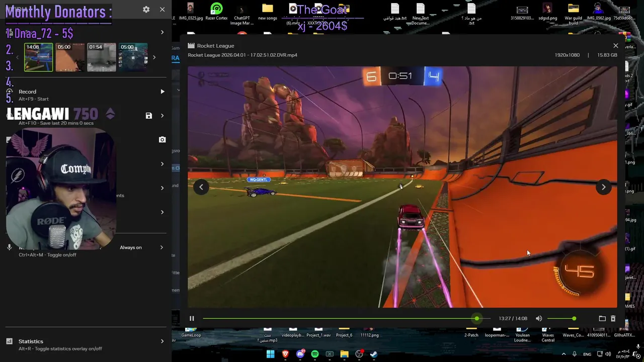The width and height of the screenshot is (644, 362).
Task: Open Project_1.wav desktop file
Action: point(318,333)
